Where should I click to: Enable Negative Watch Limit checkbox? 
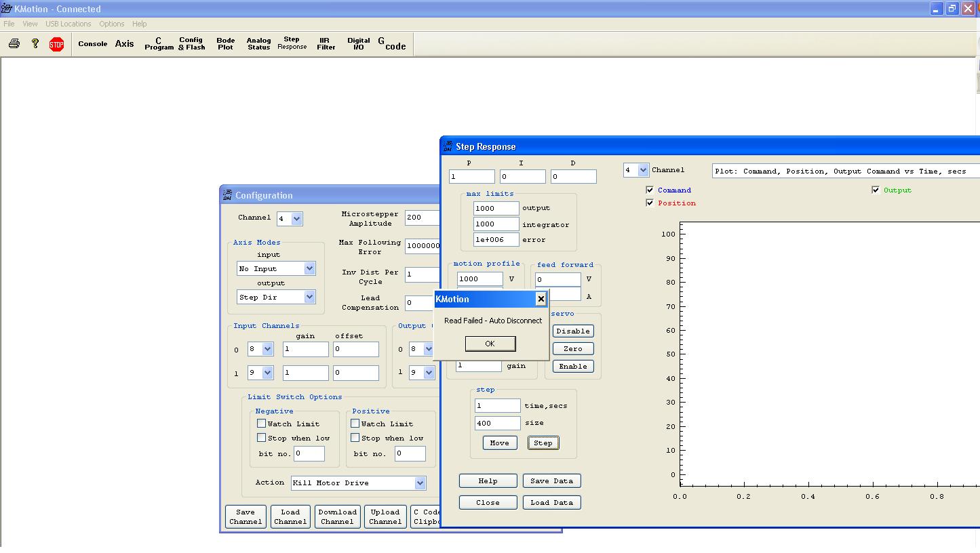coord(261,424)
